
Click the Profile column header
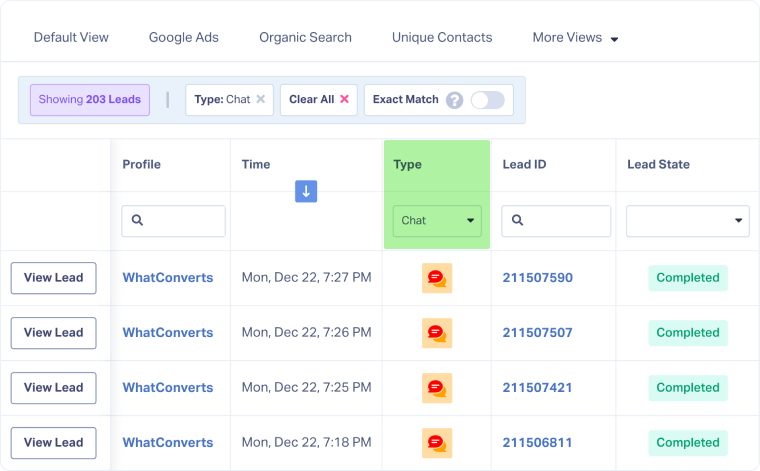click(142, 165)
